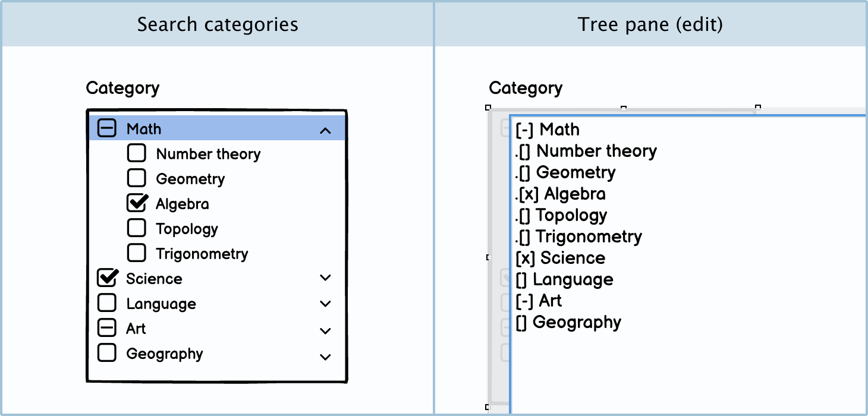Toggle the Art indeterminate checkbox

click(107, 328)
